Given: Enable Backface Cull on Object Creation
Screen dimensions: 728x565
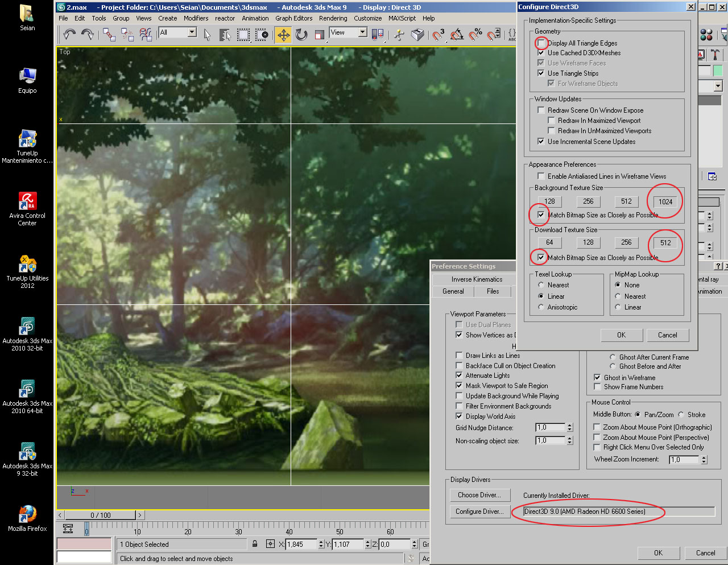Looking at the screenshot, I should point(459,366).
